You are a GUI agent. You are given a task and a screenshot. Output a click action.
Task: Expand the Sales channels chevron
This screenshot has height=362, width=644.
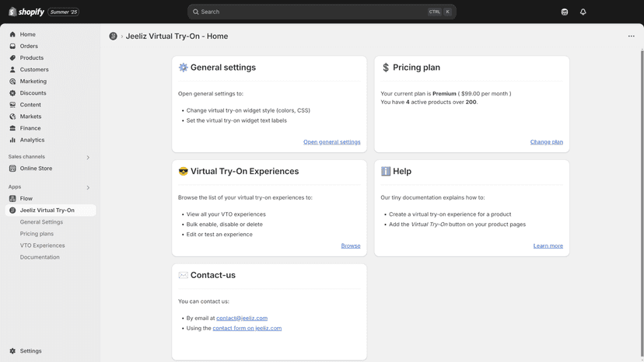88,157
